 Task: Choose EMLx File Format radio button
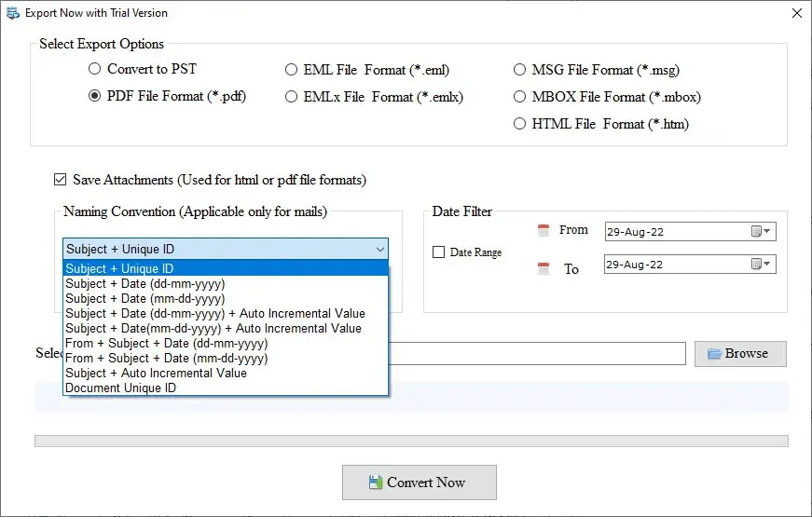pyautogui.click(x=291, y=96)
